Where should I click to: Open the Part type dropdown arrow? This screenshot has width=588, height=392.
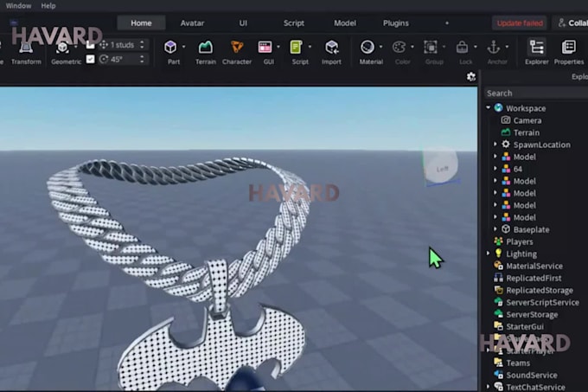(183, 47)
